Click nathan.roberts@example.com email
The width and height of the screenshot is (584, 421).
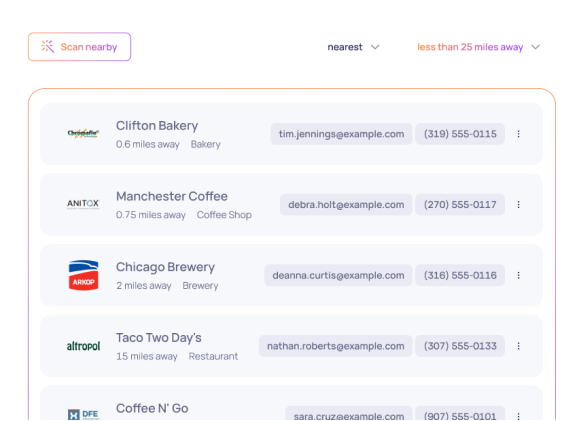[336, 346]
